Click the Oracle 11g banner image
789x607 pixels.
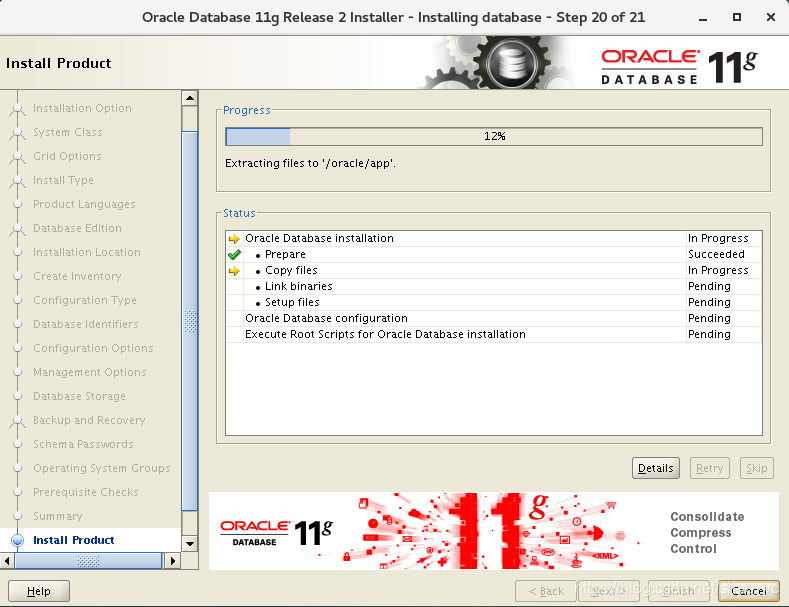[x=494, y=531]
